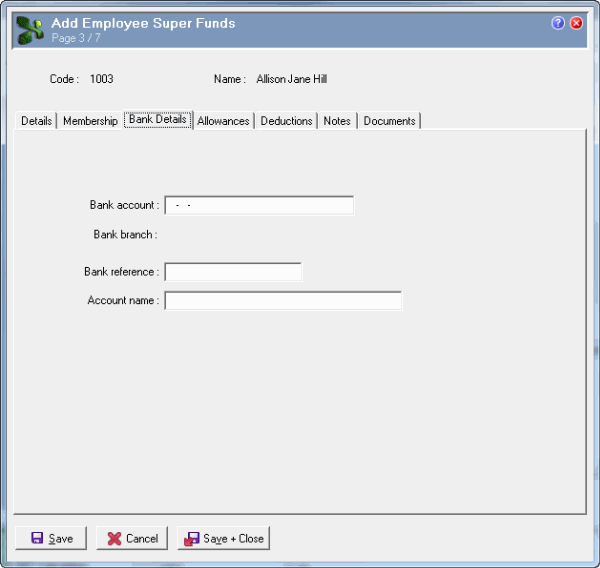
Task: Click the Bank branch label
Action: [125, 235]
